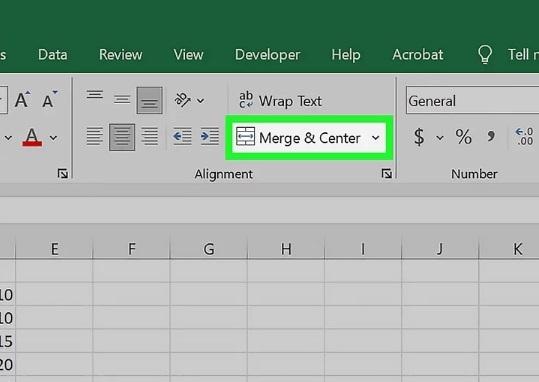Select column G header

point(209,248)
